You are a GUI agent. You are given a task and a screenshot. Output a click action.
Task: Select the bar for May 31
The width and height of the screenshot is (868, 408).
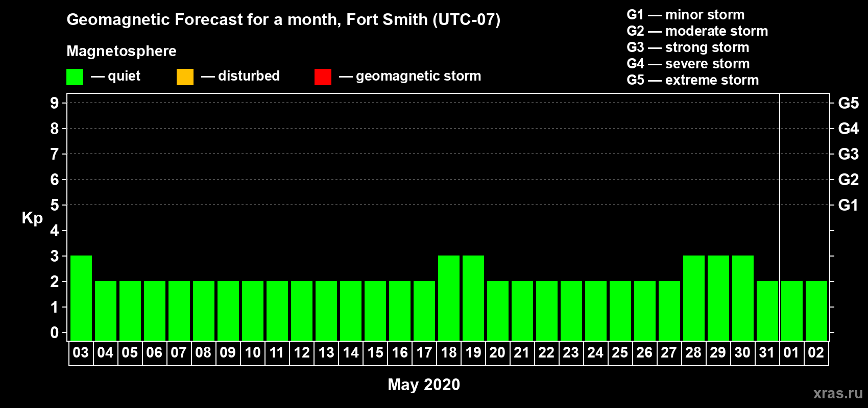click(767, 311)
